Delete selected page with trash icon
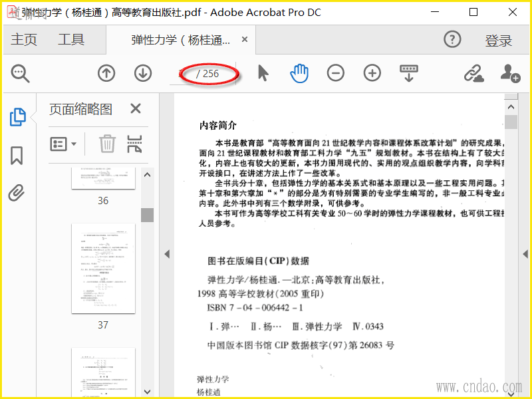 coord(107,144)
